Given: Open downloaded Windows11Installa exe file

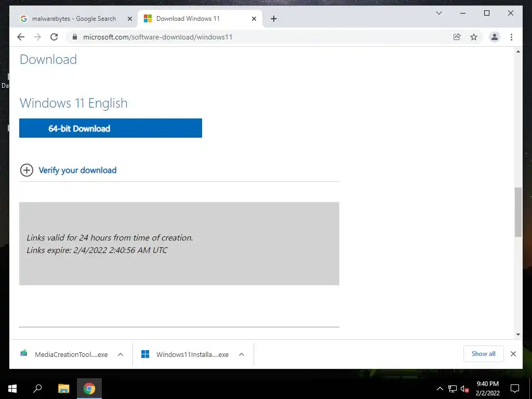Looking at the screenshot, I should pyautogui.click(x=186, y=354).
